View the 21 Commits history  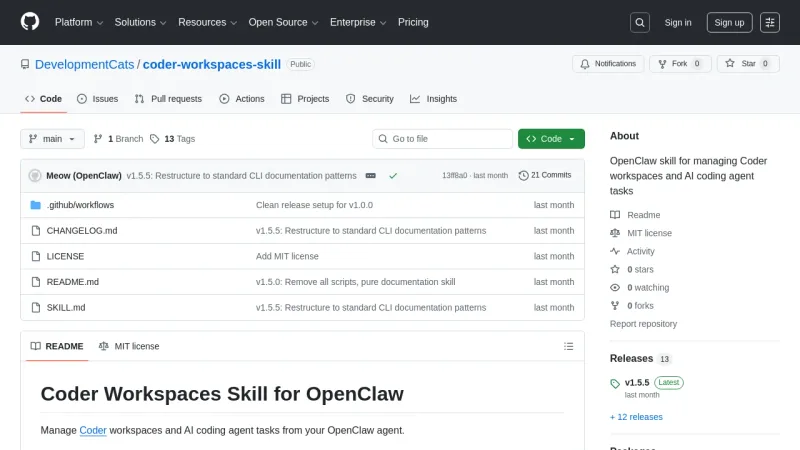tap(545, 175)
